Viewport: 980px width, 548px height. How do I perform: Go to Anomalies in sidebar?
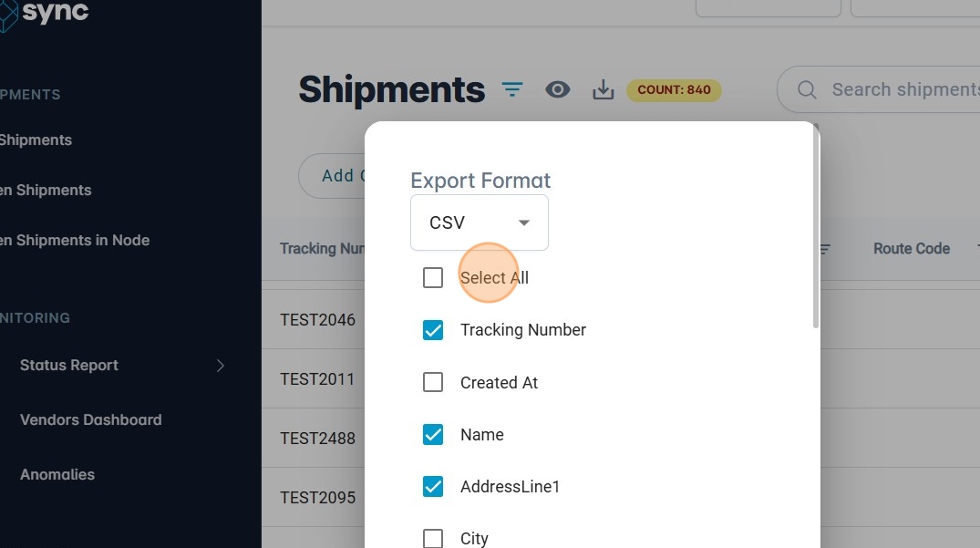57,475
